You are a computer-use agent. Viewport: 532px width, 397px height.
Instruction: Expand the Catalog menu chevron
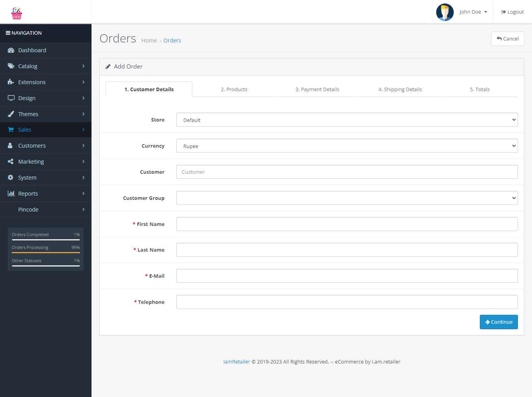pos(83,66)
